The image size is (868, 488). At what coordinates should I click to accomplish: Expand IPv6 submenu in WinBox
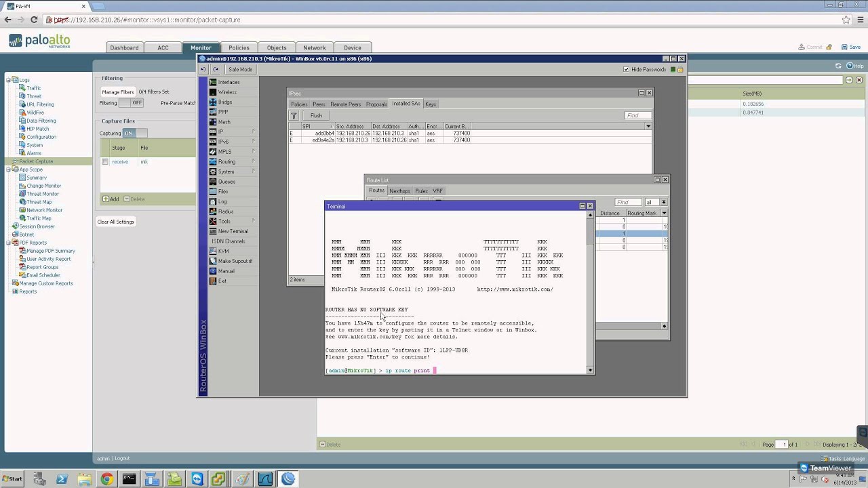[233, 142]
